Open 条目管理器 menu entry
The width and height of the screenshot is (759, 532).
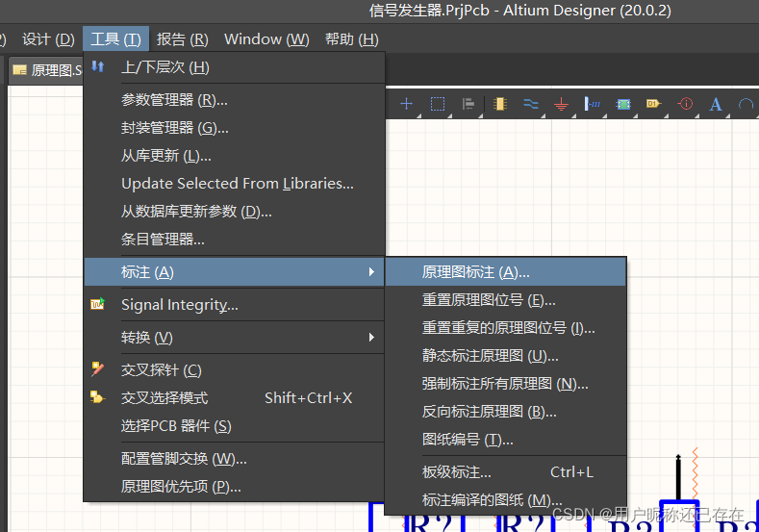235,240
